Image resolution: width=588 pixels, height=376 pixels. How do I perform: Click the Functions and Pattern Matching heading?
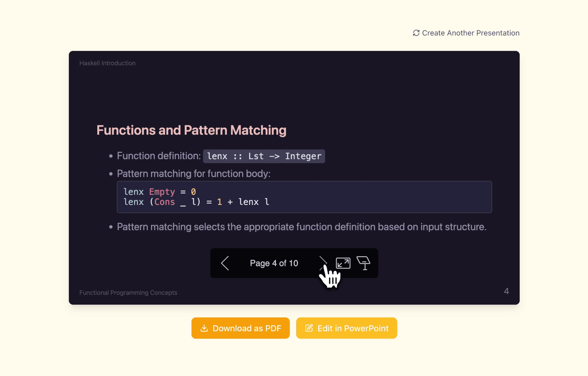click(191, 130)
